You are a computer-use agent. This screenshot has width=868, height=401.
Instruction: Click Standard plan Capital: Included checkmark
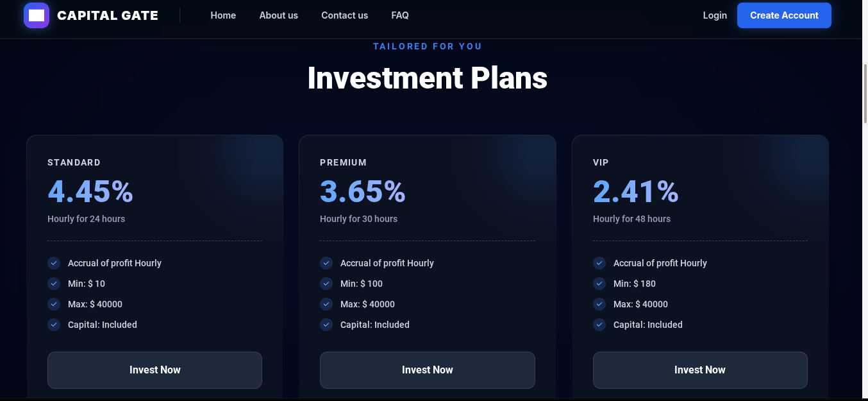[x=54, y=325]
